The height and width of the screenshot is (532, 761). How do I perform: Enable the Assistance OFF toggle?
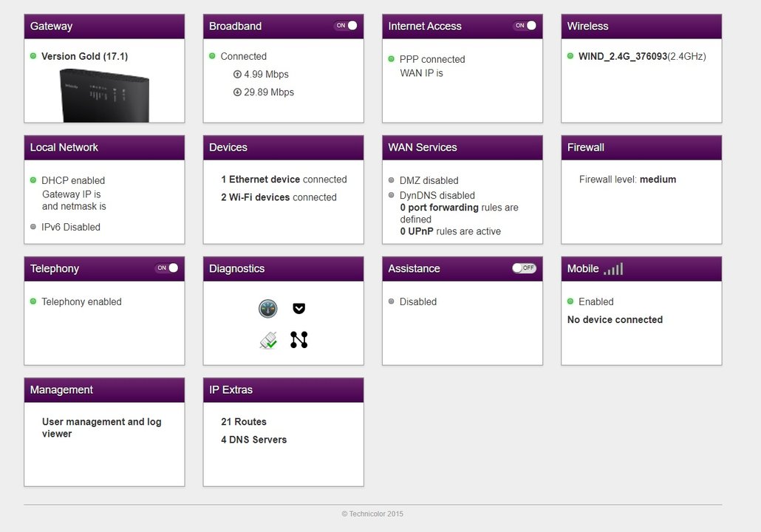click(x=524, y=268)
